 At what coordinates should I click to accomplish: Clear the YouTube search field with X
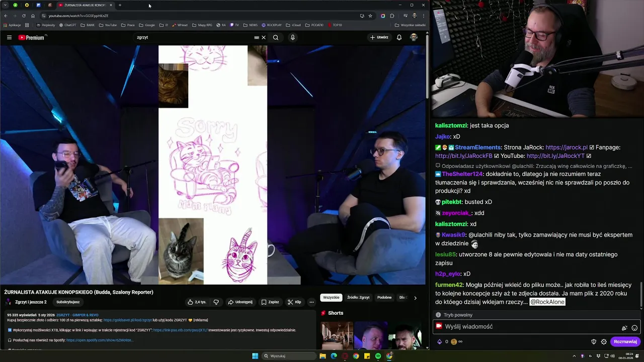click(263, 37)
